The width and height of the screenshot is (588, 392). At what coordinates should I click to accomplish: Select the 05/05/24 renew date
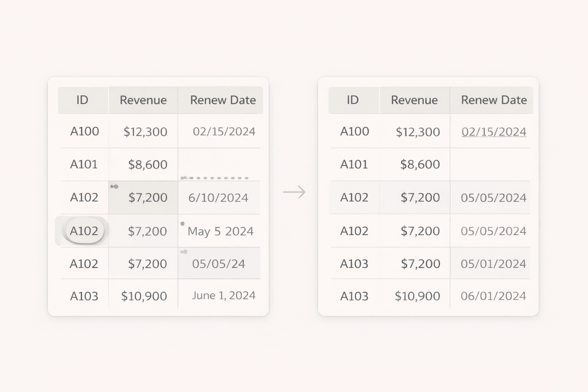click(219, 264)
